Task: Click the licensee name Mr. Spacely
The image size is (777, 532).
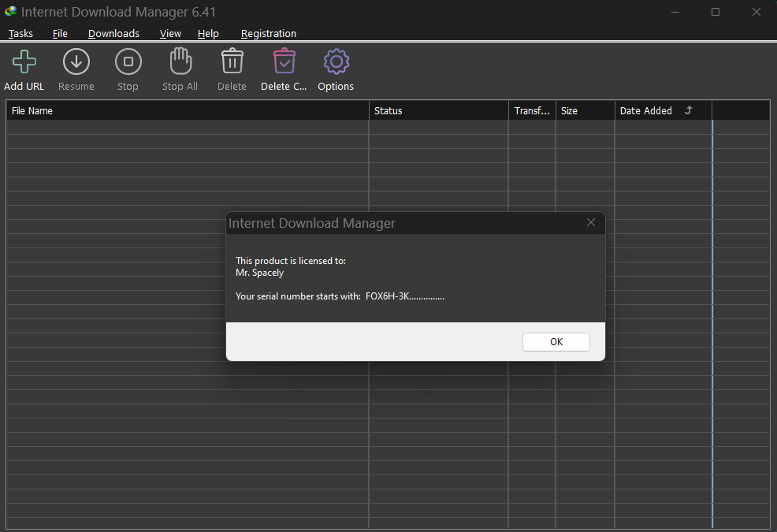Action: (260, 273)
